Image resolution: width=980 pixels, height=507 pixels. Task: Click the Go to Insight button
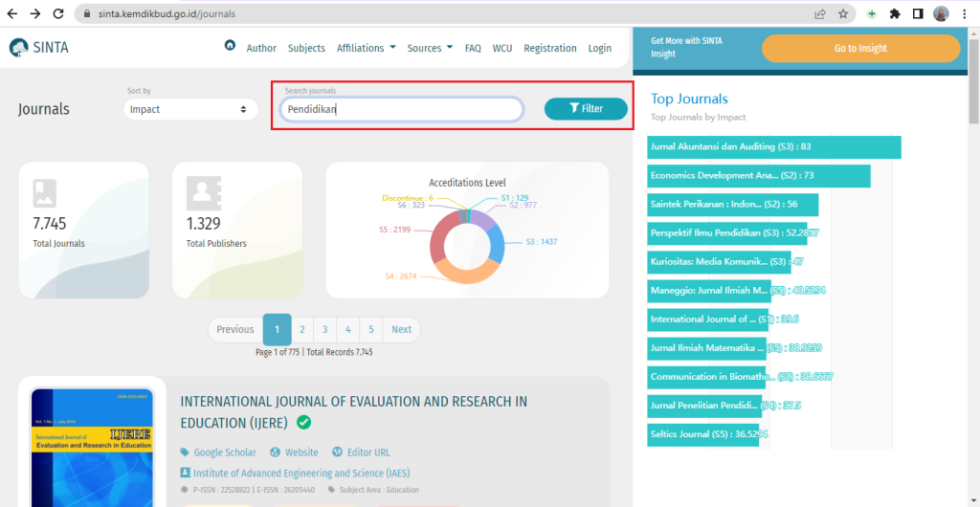[860, 48]
